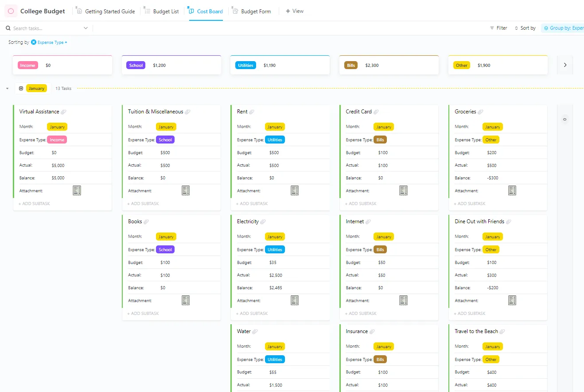Viewport: 584px width, 392px height.
Task: Switch to the Budget List tab
Action: (162, 11)
